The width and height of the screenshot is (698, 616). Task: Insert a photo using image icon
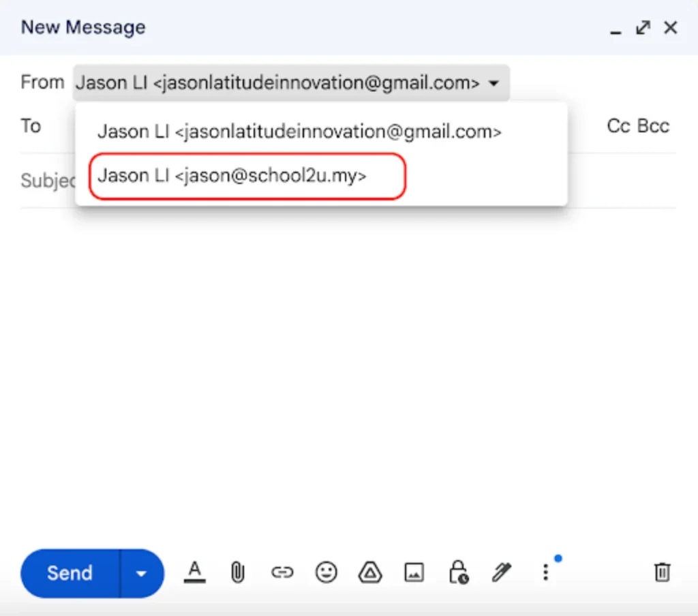point(414,572)
